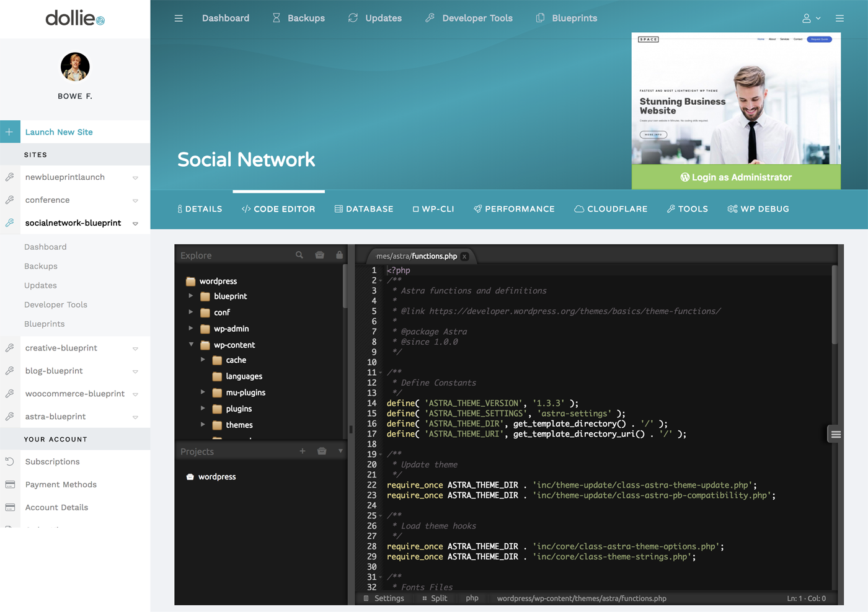Search files in the Explore panel
This screenshot has width=868, height=612.
tap(299, 255)
